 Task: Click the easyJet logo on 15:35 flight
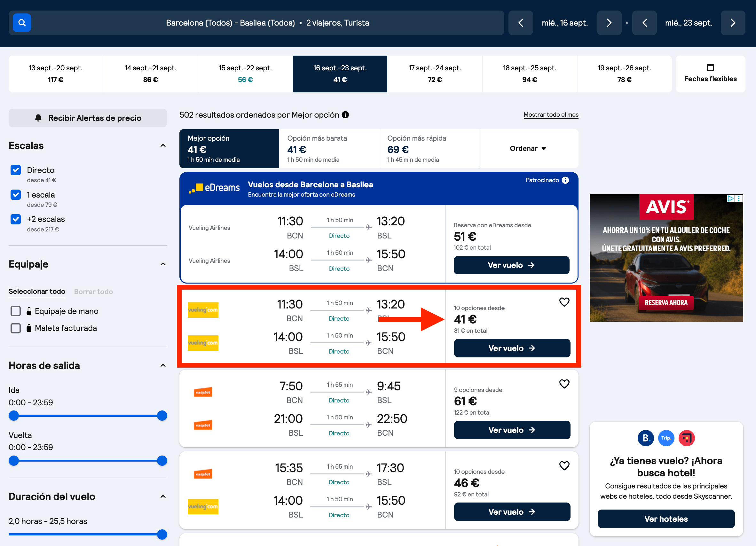[203, 474]
